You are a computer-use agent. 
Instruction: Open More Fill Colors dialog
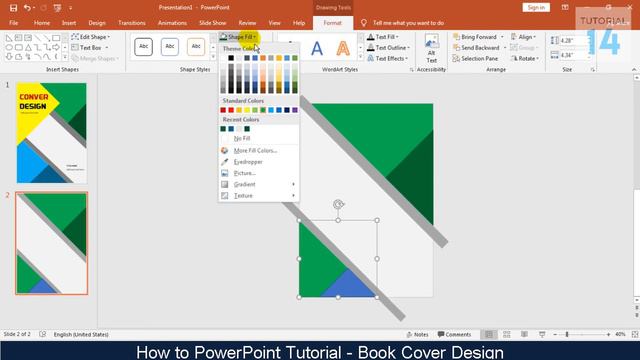coord(258,151)
